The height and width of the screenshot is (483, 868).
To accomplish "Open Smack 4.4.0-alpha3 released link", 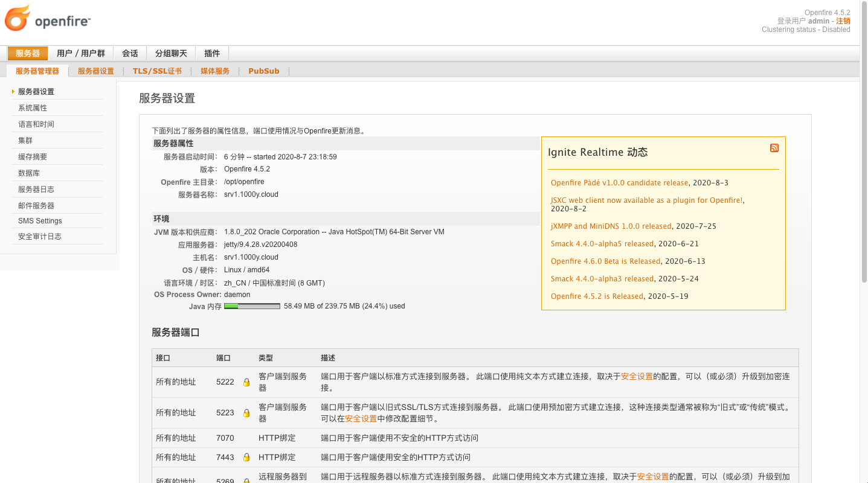I will tap(602, 279).
